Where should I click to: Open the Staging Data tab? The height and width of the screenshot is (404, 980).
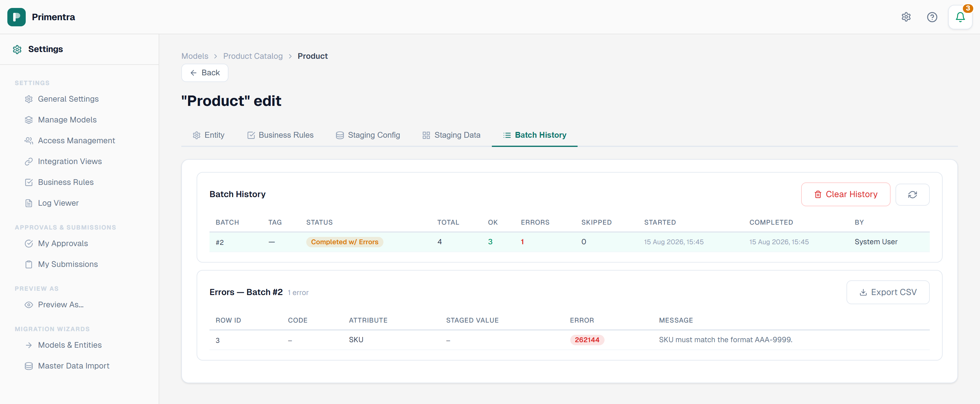451,135
